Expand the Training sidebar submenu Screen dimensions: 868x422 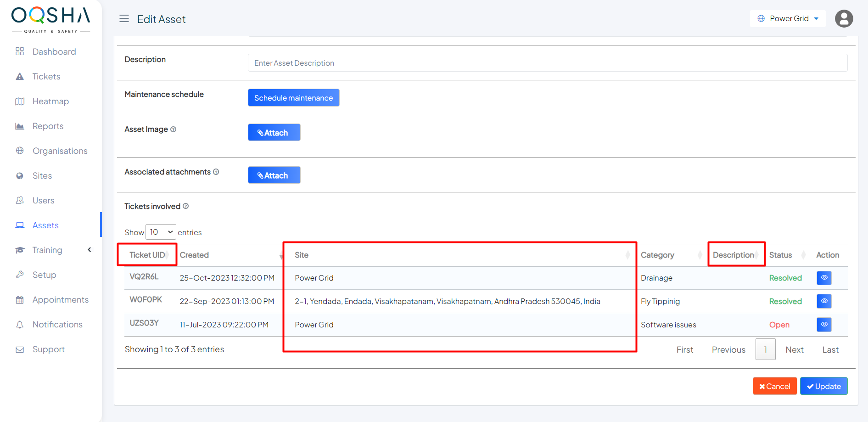(x=90, y=250)
